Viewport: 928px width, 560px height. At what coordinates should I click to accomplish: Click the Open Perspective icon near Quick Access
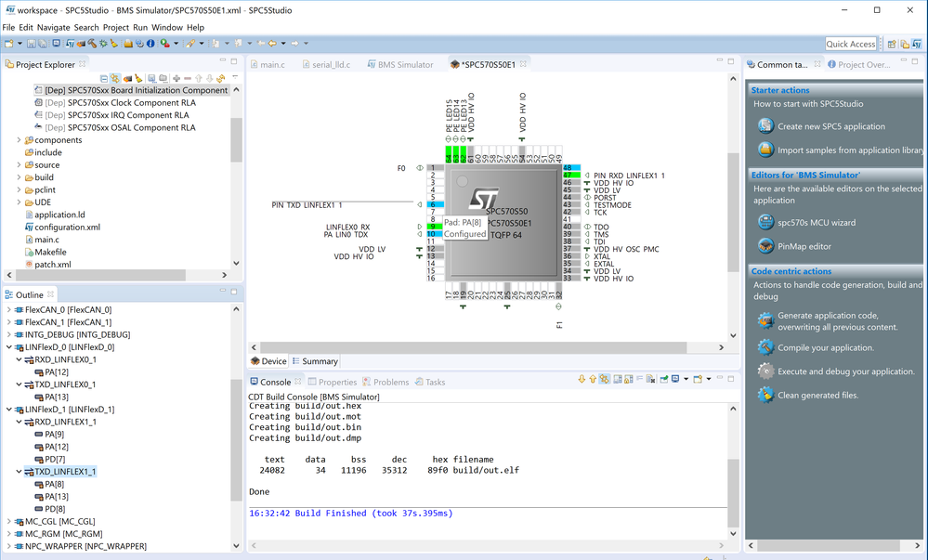[x=892, y=44]
